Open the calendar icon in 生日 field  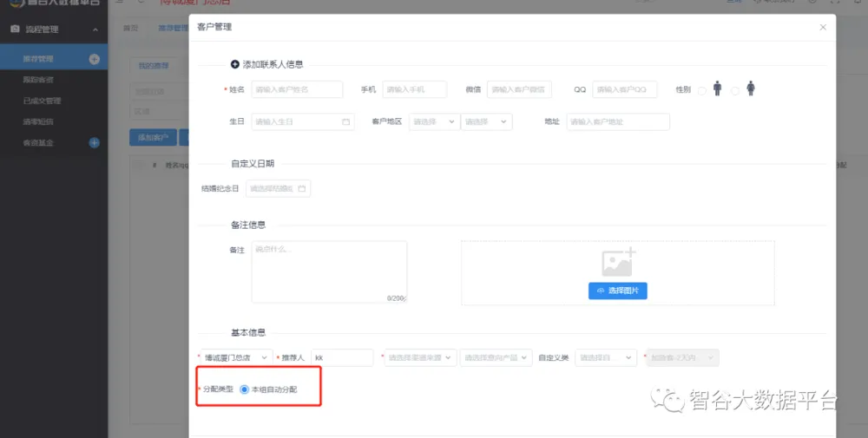tap(345, 122)
